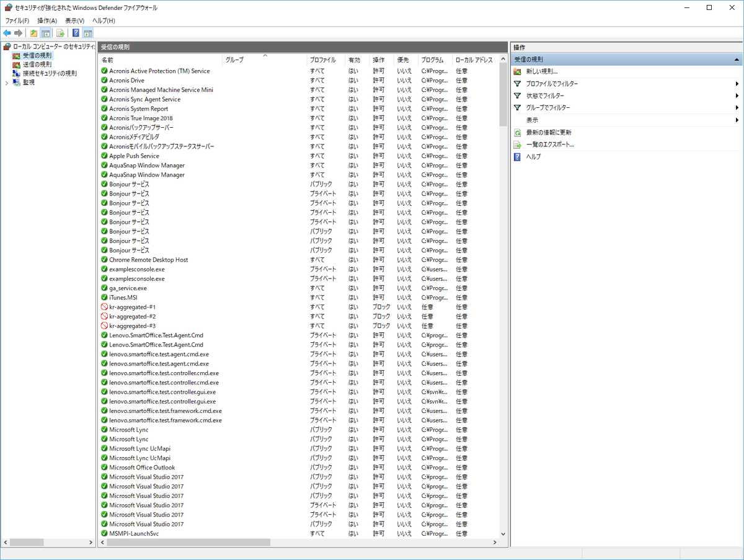Click グループでフィルター action
Screen dimensions: 744x560
click(x=548, y=108)
